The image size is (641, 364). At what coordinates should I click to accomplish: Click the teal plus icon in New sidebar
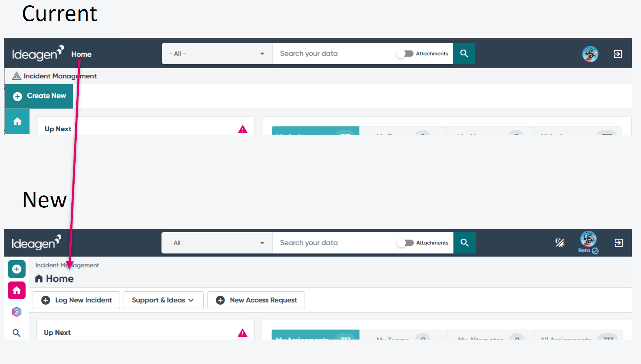(x=16, y=269)
